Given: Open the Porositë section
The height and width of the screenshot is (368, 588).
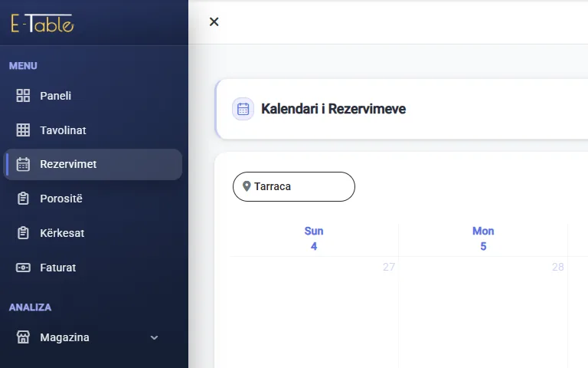Looking at the screenshot, I should click(x=93, y=199).
